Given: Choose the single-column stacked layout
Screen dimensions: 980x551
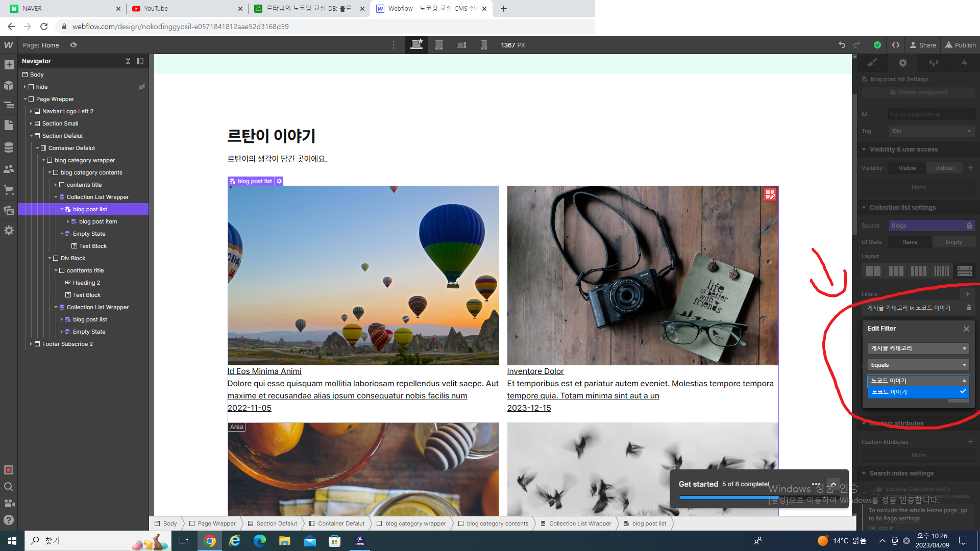Looking at the screenshot, I should click(x=964, y=271).
